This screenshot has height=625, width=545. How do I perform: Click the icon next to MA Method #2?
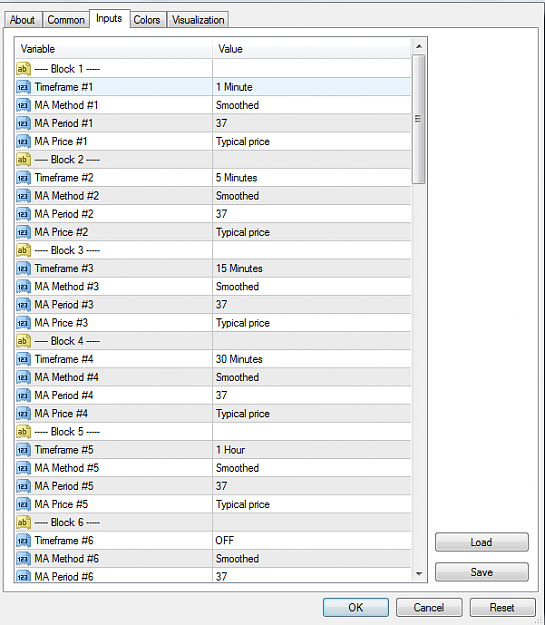[23, 196]
